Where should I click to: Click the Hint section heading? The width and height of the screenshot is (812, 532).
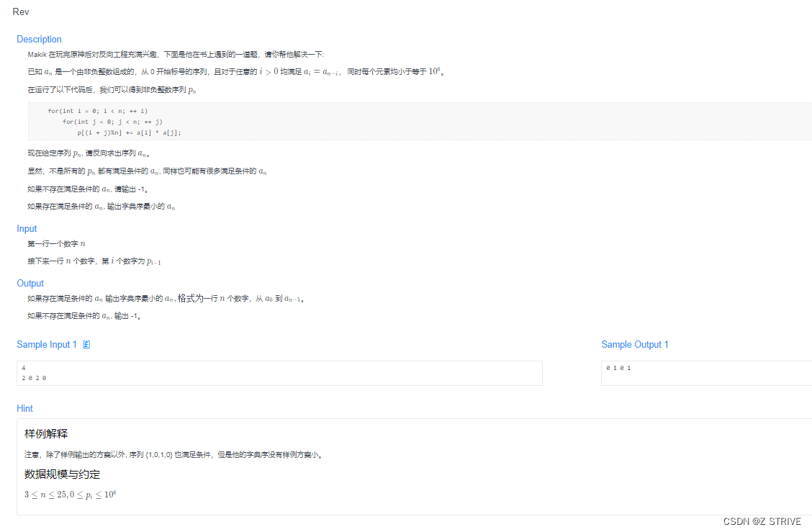pyautogui.click(x=24, y=408)
